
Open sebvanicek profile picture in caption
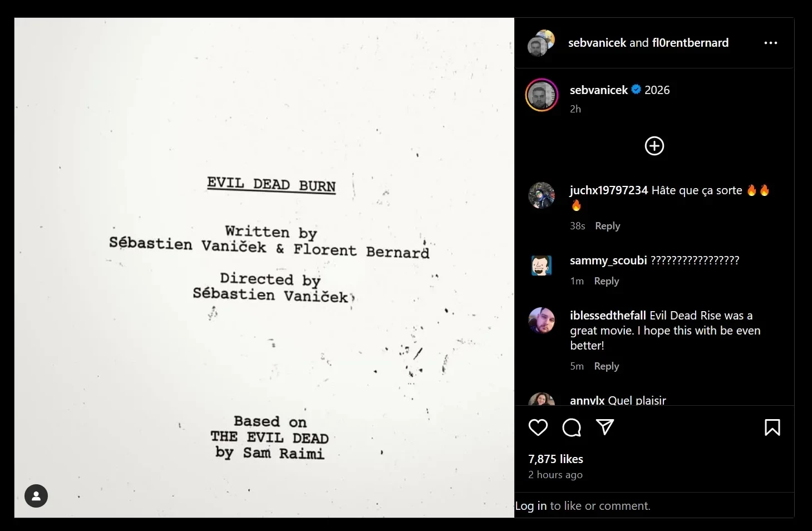[542, 95]
